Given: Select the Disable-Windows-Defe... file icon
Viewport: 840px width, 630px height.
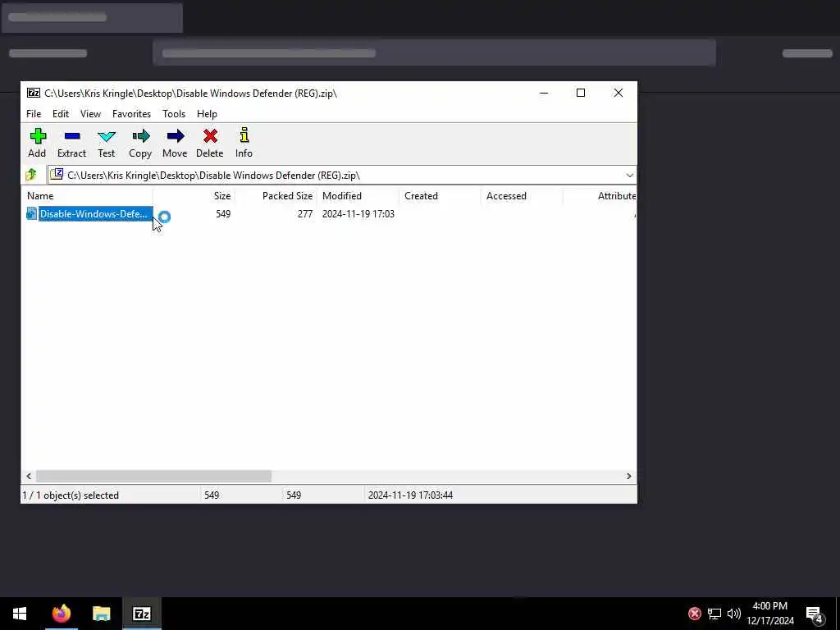Looking at the screenshot, I should 32,214.
